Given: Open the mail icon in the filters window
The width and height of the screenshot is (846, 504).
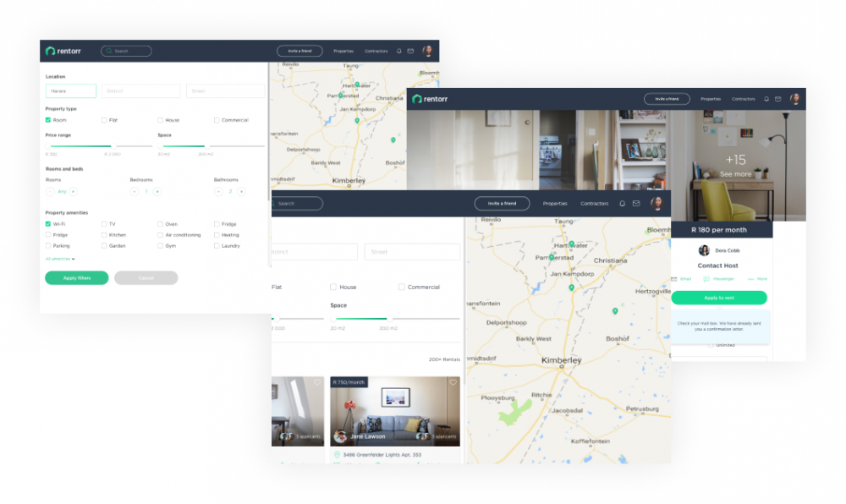Looking at the screenshot, I should (x=410, y=52).
